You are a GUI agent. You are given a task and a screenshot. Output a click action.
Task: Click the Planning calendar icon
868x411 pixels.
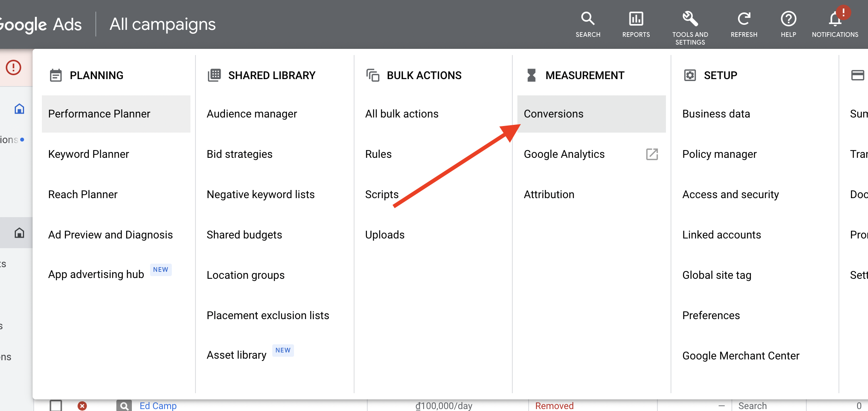pos(56,75)
